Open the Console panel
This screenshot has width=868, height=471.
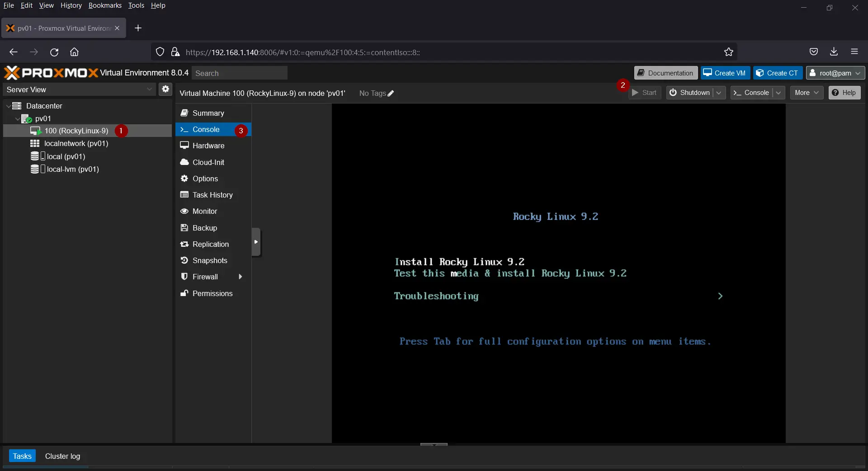click(213, 129)
